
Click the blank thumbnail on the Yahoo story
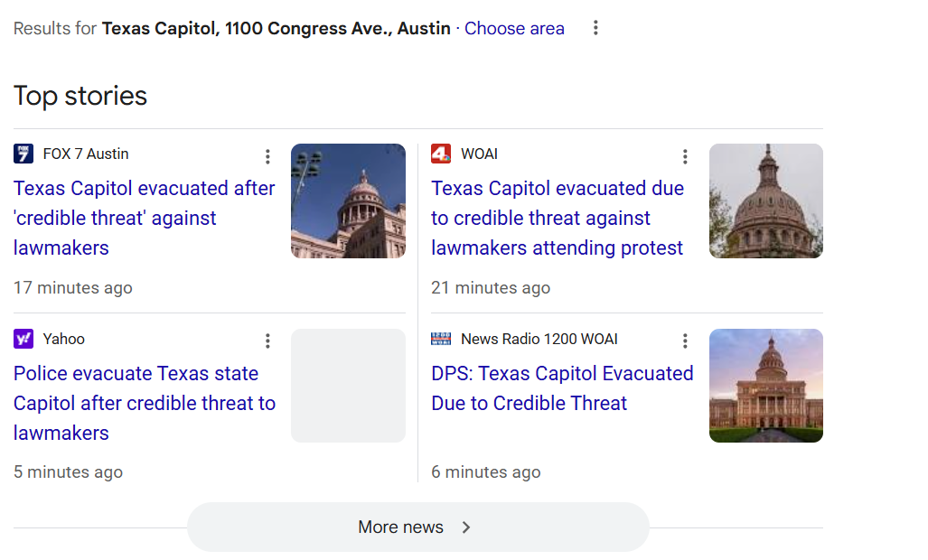point(348,386)
